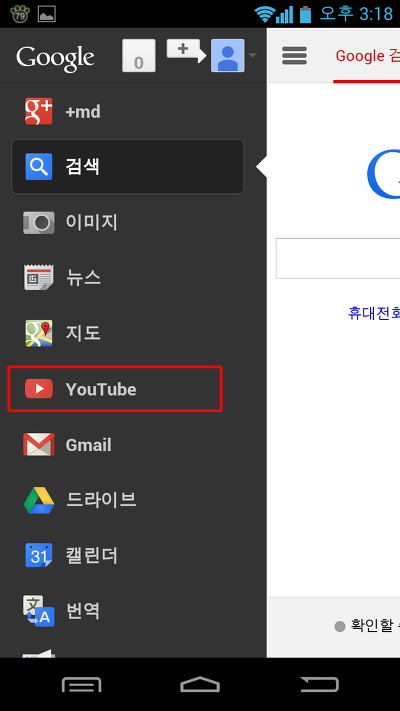
Task: Open the Translate icon
Action: tap(39, 611)
